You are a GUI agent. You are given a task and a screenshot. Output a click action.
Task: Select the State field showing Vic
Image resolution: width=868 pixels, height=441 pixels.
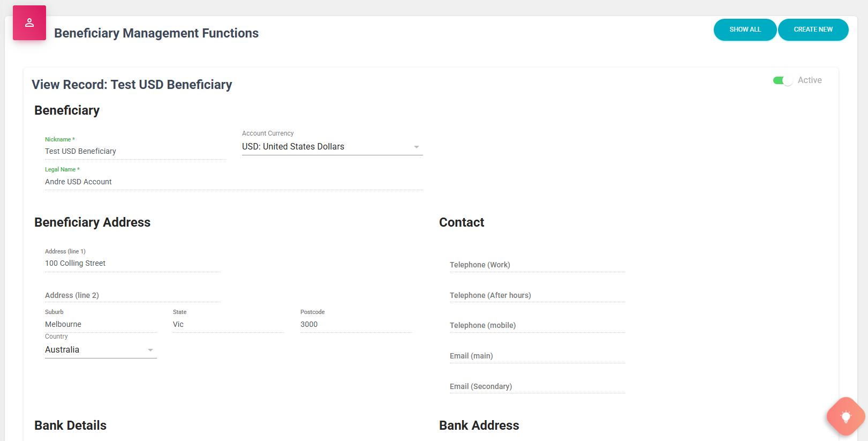[228, 325]
